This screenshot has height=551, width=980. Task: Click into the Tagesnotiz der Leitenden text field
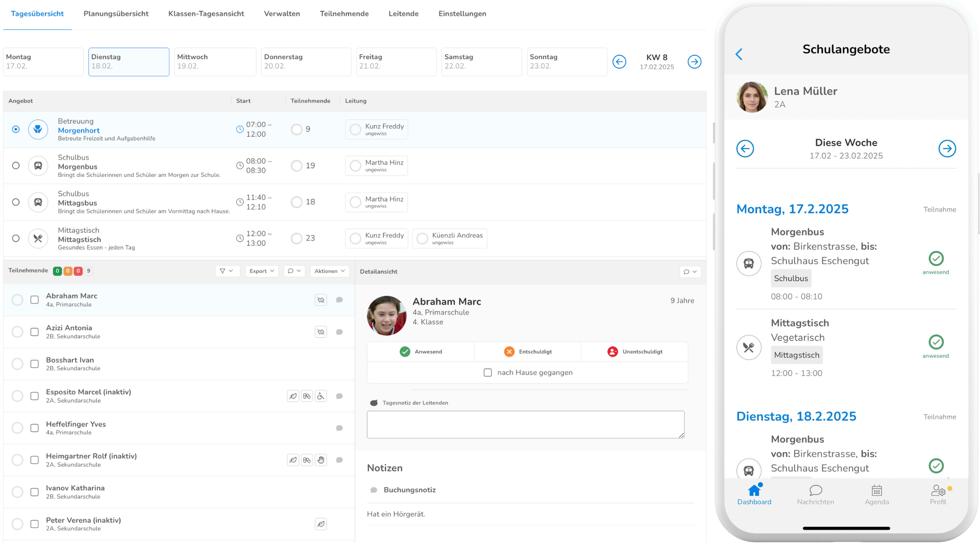click(525, 424)
